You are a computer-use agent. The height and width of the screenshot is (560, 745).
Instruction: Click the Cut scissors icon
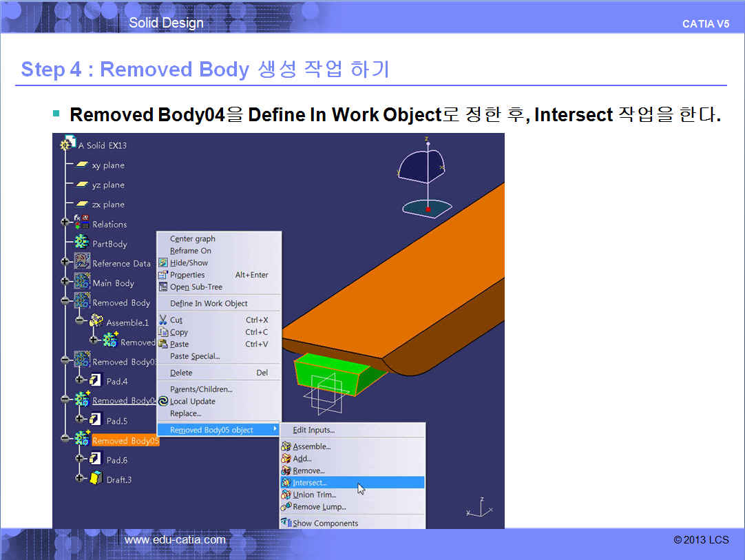click(x=163, y=320)
